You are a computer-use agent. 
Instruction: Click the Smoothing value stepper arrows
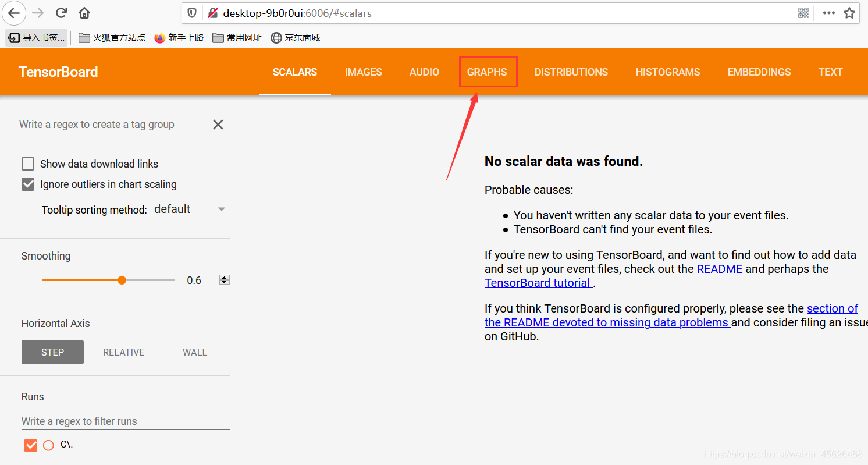point(225,280)
